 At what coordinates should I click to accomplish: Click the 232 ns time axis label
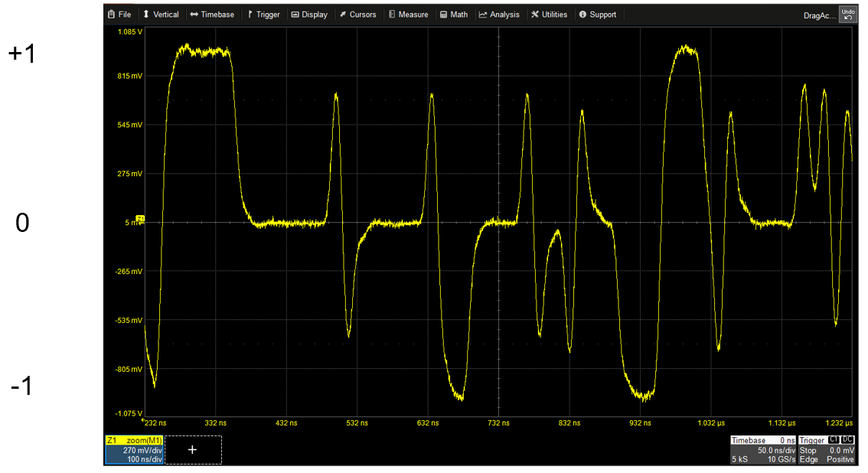155,422
